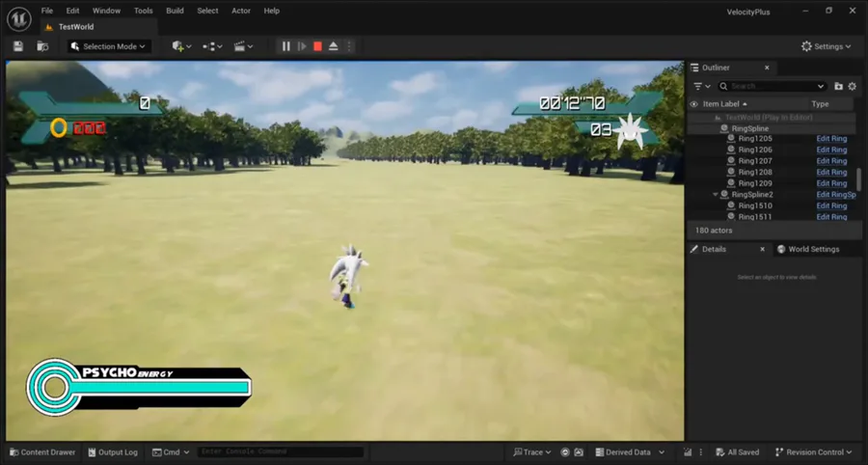The height and width of the screenshot is (465, 868).
Task: Eject from the player controller
Action: click(x=334, y=46)
